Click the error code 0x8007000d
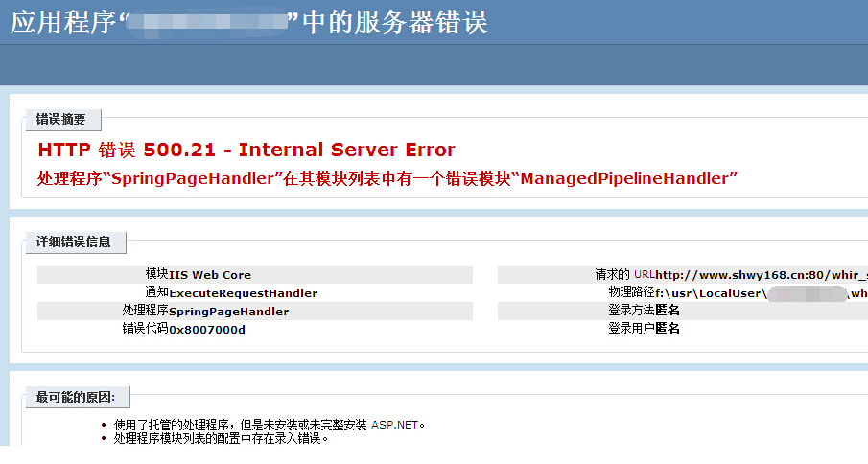 pyautogui.click(x=207, y=330)
